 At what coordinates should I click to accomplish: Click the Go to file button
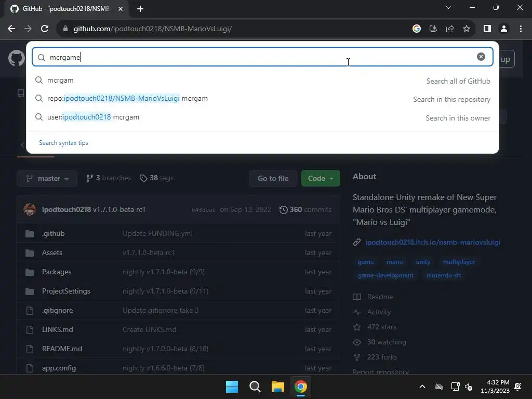point(273,179)
